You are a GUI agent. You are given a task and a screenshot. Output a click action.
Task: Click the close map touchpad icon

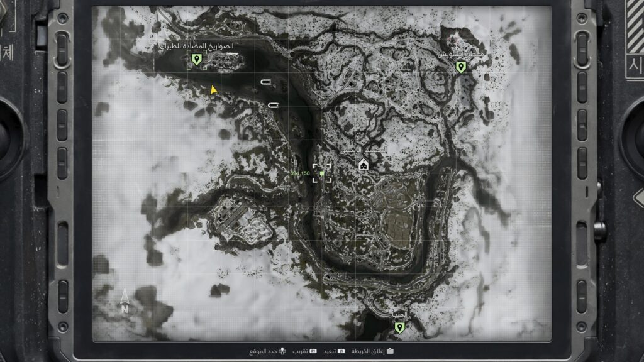tap(390, 351)
